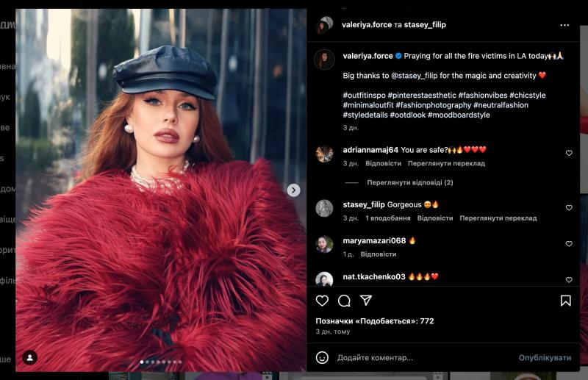Share post via paper plane icon
This screenshot has width=588, height=380.
(x=365, y=300)
